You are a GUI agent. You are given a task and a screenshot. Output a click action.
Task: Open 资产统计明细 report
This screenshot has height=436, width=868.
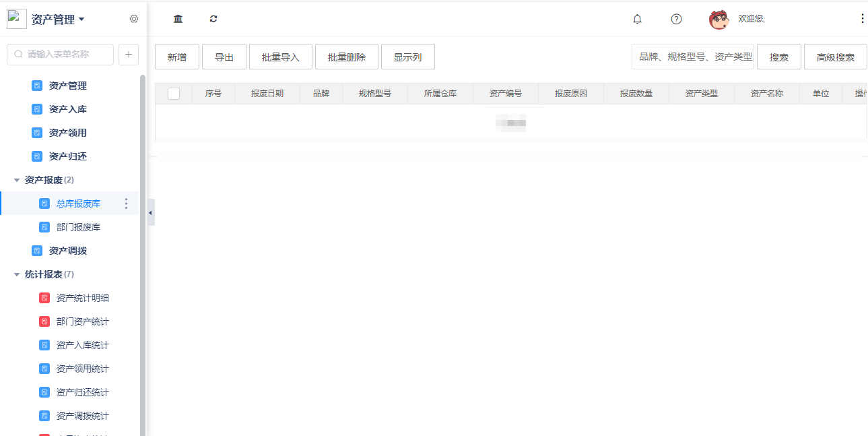(83, 298)
